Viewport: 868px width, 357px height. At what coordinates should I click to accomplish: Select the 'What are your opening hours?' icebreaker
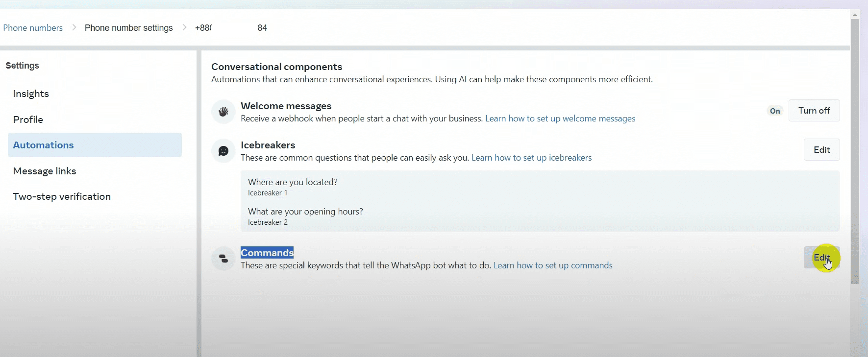pos(305,212)
